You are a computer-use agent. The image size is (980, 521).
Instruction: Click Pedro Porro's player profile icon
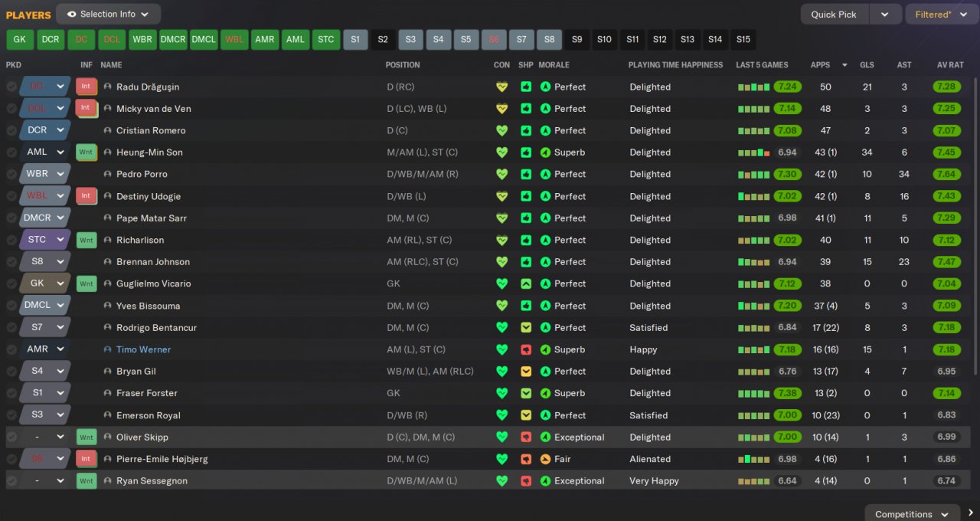pyautogui.click(x=107, y=174)
